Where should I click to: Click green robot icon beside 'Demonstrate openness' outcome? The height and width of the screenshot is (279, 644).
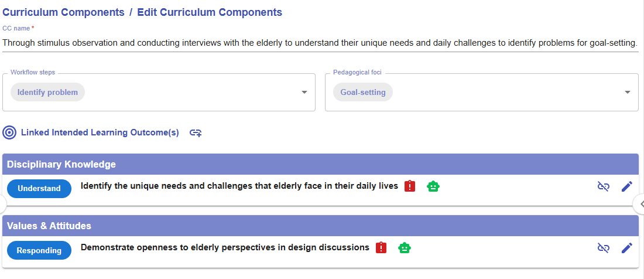click(404, 248)
